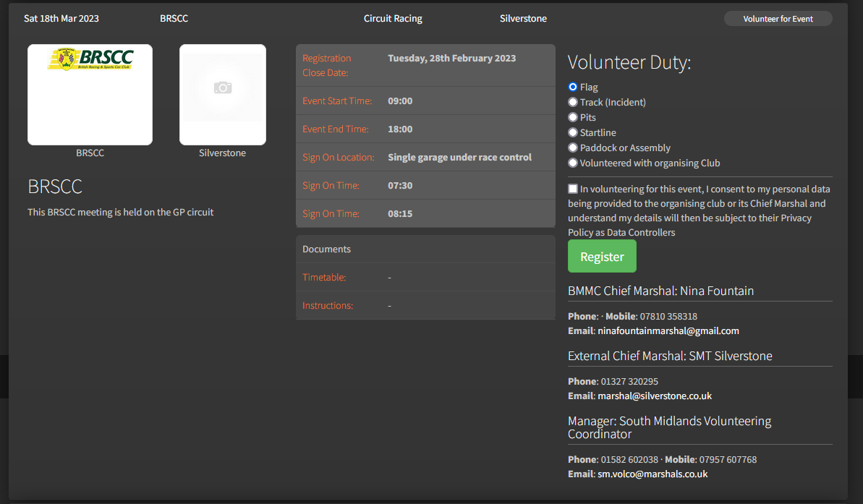
Task: Click the BRSCC club logo thumbnail
Action: [90, 95]
